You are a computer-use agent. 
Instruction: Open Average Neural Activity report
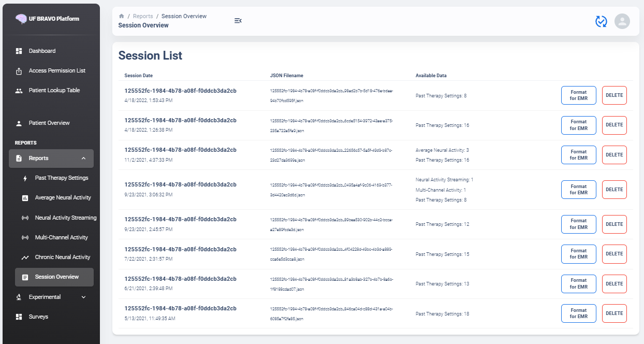pyautogui.click(x=63, y=198)
